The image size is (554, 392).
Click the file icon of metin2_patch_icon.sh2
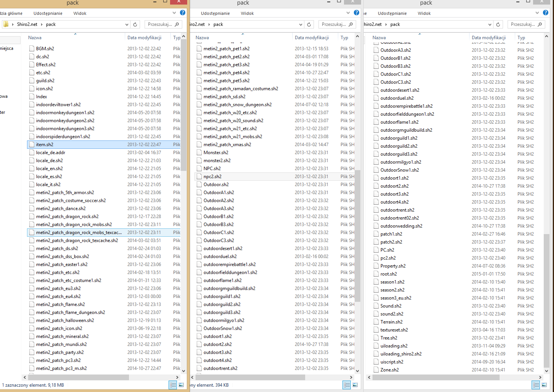32,328
